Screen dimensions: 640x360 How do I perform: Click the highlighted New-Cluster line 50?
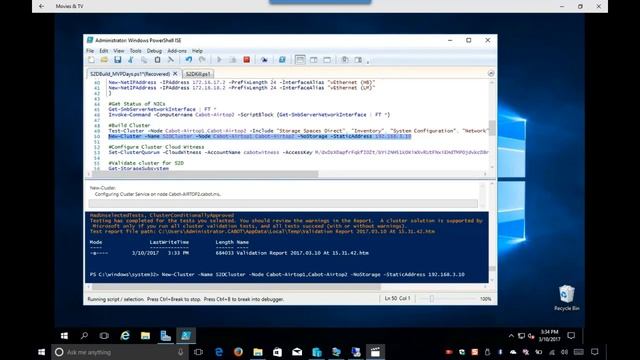[x=260, y=136]
